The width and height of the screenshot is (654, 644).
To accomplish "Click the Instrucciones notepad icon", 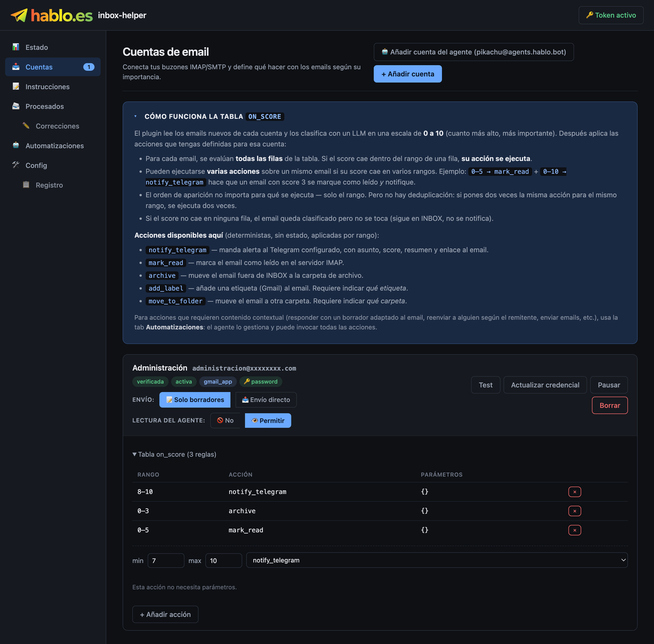I will (16, 86).
